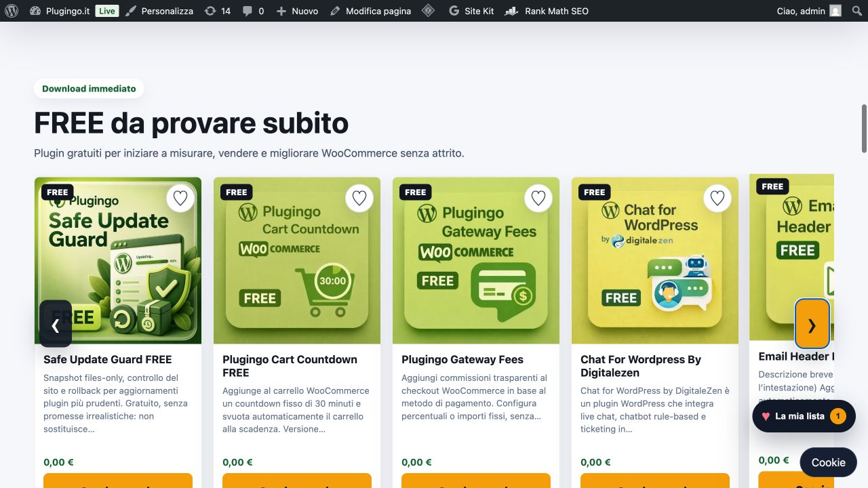Open comments with 0 pending
The image size is (868, 488).
pos(253,11)
